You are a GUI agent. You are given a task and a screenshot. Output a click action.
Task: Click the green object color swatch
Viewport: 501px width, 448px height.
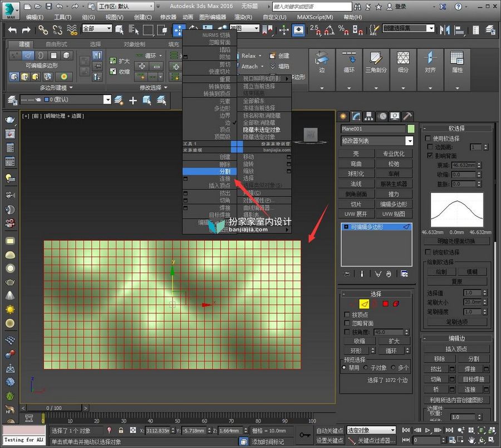411,129
